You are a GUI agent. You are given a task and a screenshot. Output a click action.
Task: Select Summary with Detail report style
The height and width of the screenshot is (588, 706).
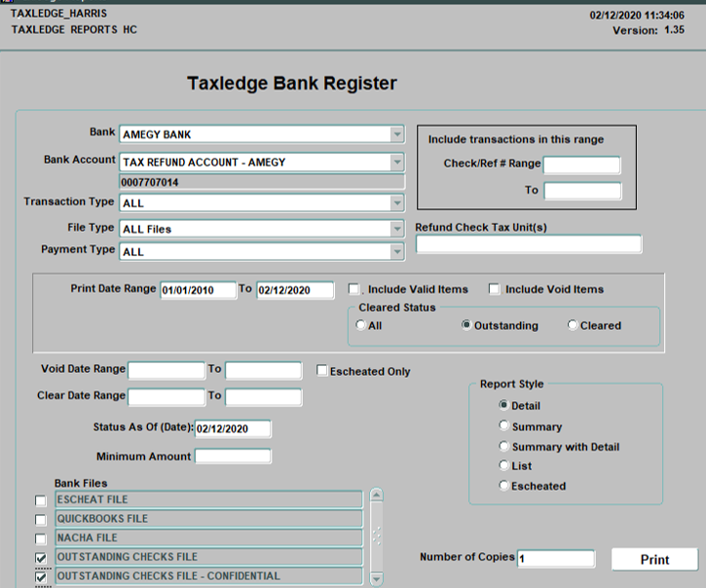tap(503, 447)
